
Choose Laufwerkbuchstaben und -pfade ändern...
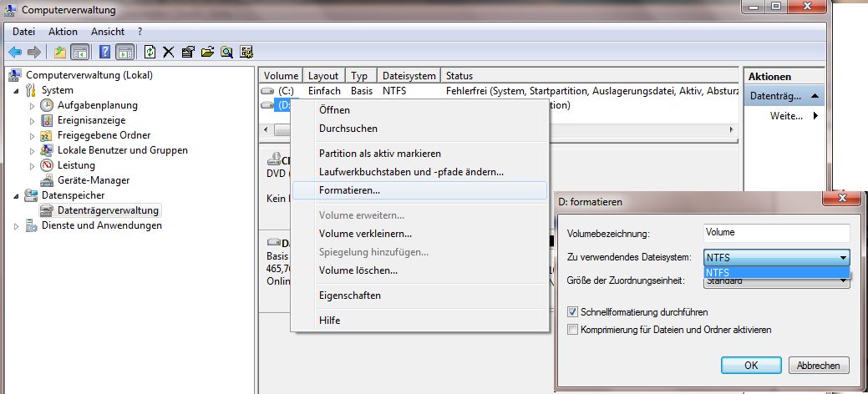pyautogui.click(x=419, y=172)
